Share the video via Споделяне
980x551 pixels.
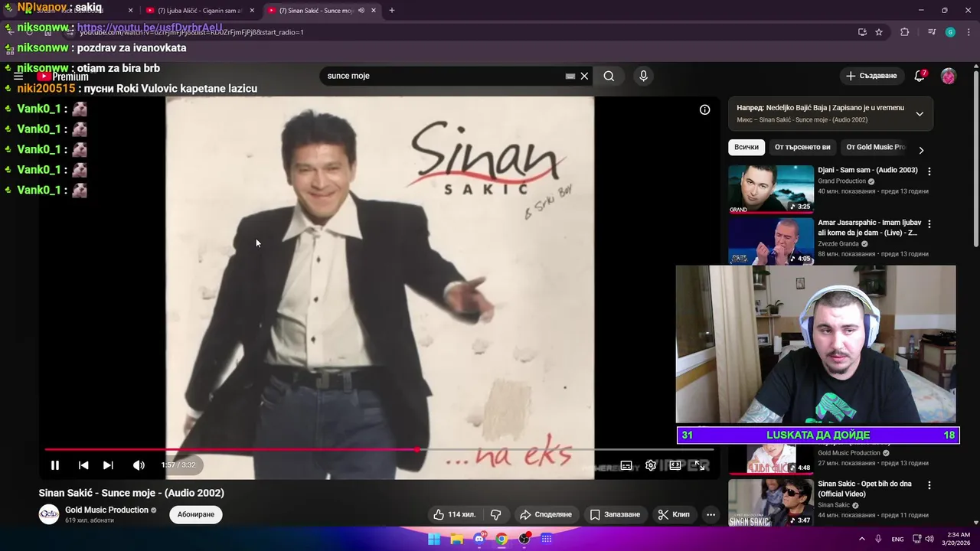546,514
